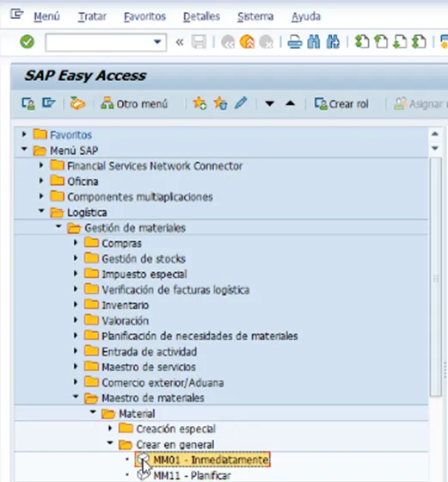Click the Previous page icon
The width and height of the screenshot is (448, 482).
click(381, 42)
